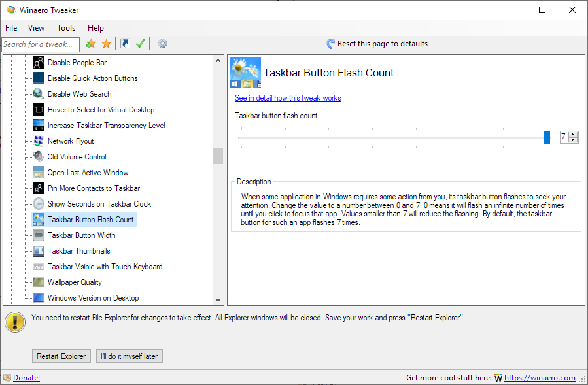This screenshot has width=588, height=385.
Task: Click the tree scrollbar down arrow
Action: (x=218, y=300)
